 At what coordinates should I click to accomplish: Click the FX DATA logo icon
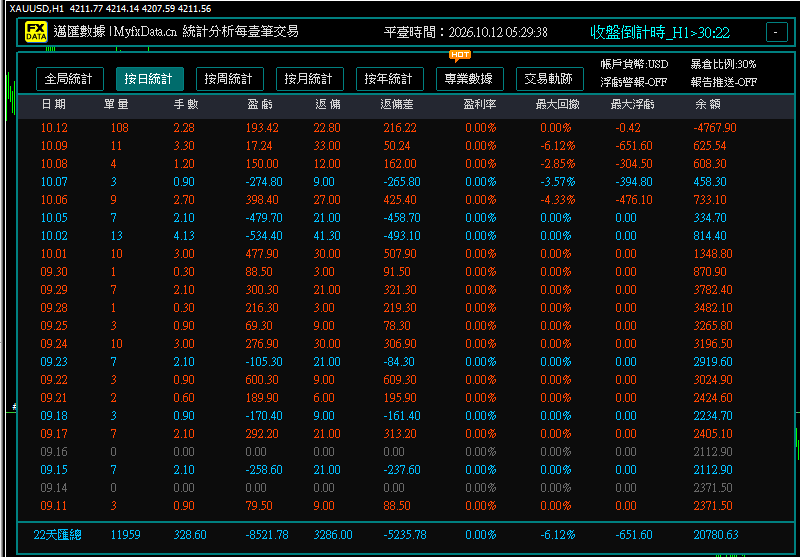pos(36,33)
